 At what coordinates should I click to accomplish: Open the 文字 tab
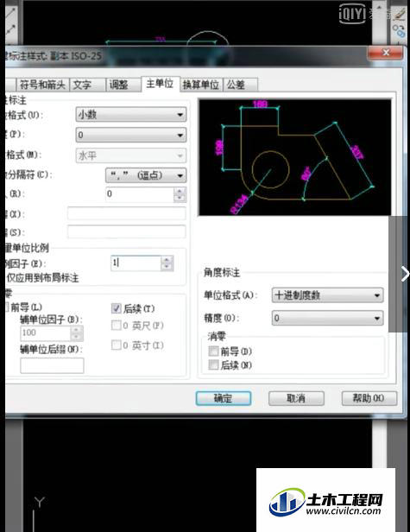tap(88, 85)
